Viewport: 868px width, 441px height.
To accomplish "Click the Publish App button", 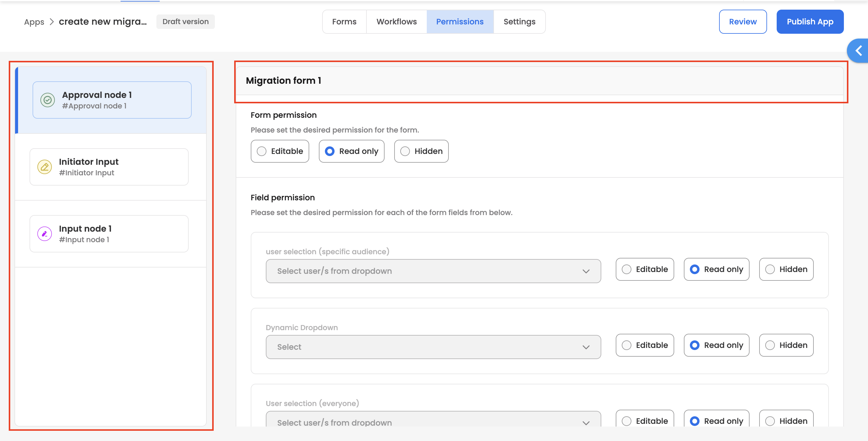I will pyautogui.click(x=810, y=22).
